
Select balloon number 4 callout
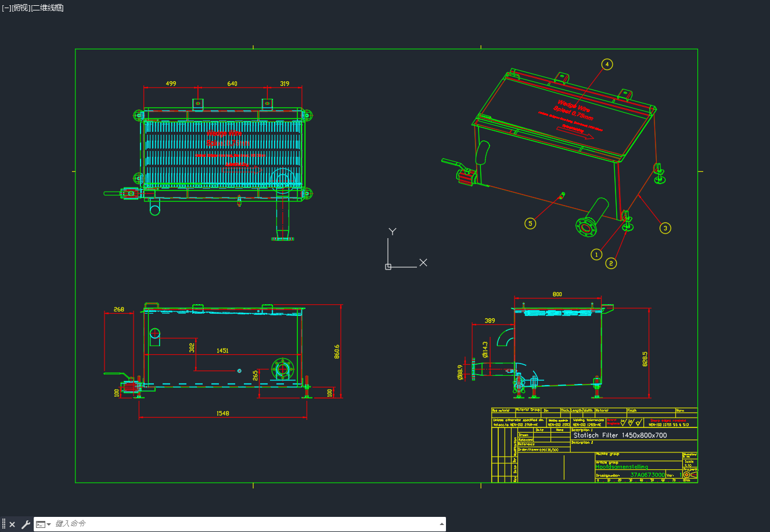tap(607, 64)
